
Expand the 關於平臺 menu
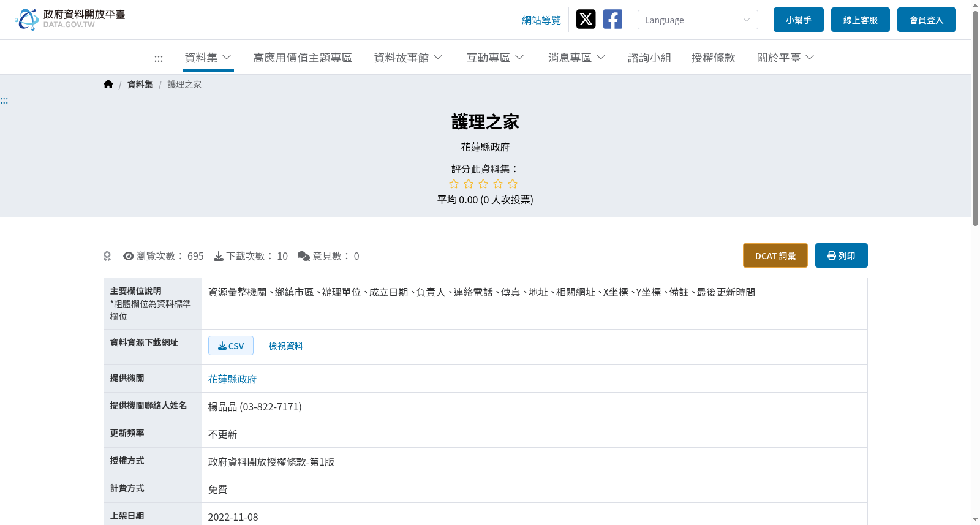tap(786, 58)
